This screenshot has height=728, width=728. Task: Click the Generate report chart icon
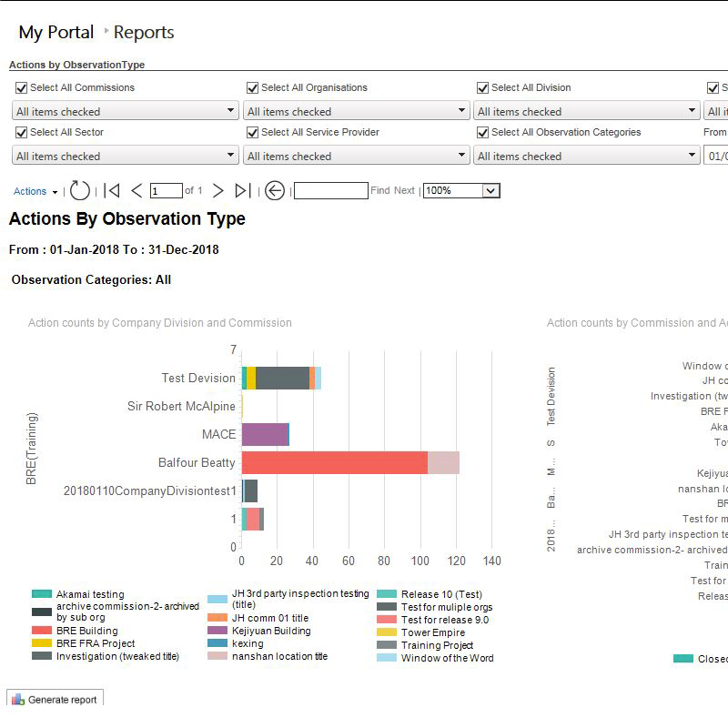[18, 700]
